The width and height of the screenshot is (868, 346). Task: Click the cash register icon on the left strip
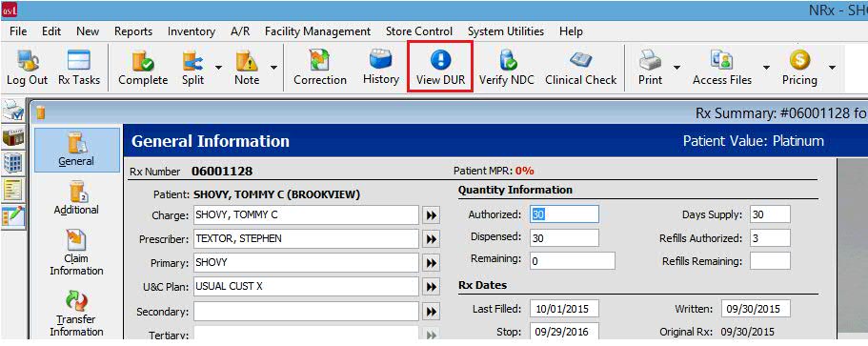12,136
